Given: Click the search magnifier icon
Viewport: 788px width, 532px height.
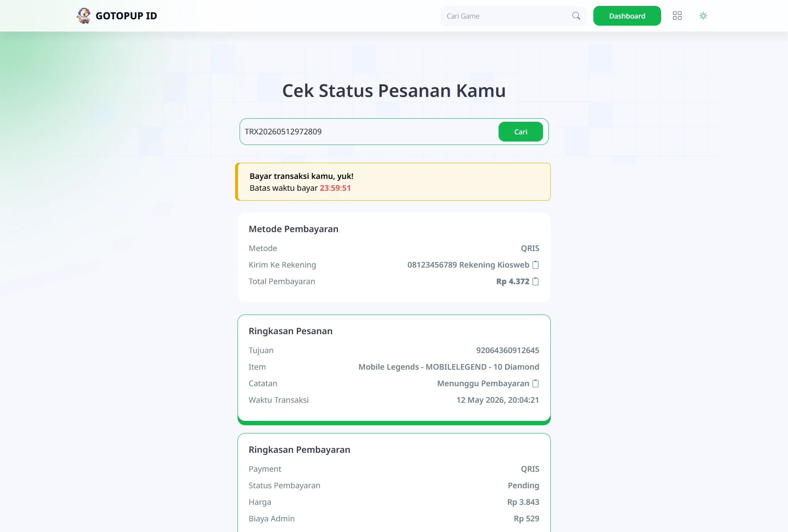Looking at the screenshot, I should coord(576,16).
